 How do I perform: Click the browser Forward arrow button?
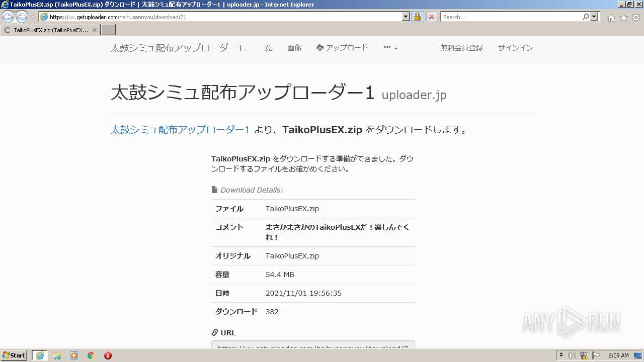point(22,17)
